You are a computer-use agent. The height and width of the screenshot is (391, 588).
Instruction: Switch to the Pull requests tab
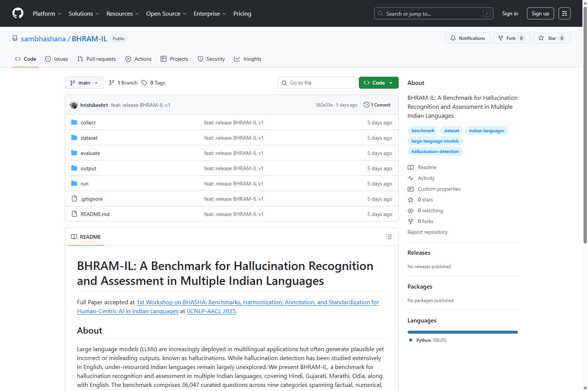pos(97,59)
